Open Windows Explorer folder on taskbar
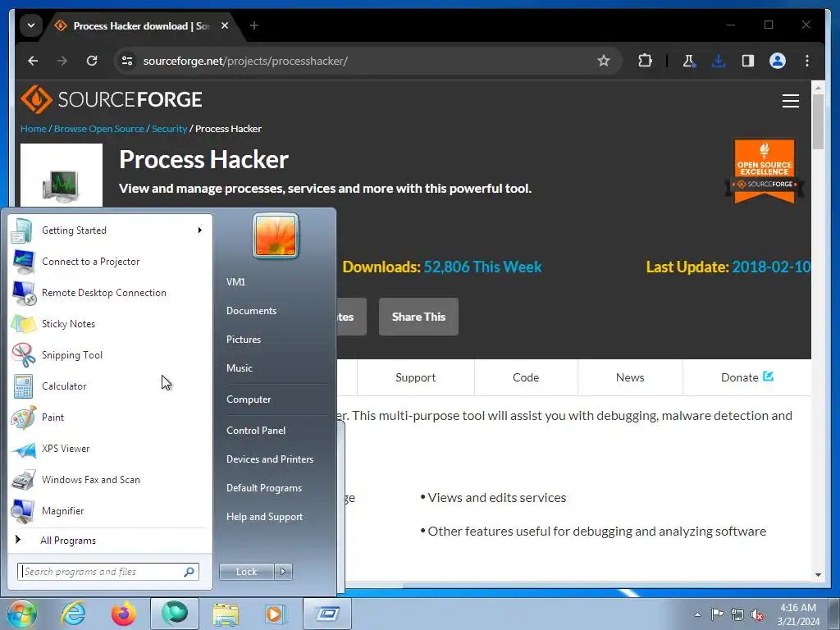The image size is (840, 630). pyautogui.click(x=226, y=614)
